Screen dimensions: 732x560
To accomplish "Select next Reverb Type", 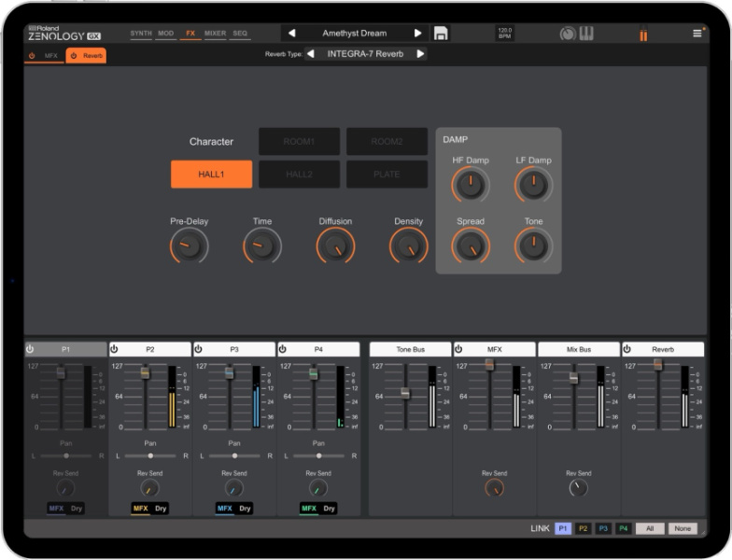I will pyautogui.click(x=420, y=54).
